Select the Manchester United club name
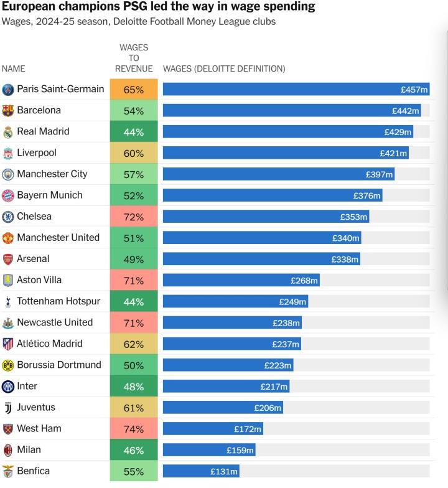Screen dimensions: 448x488 (x=58, y=238)
